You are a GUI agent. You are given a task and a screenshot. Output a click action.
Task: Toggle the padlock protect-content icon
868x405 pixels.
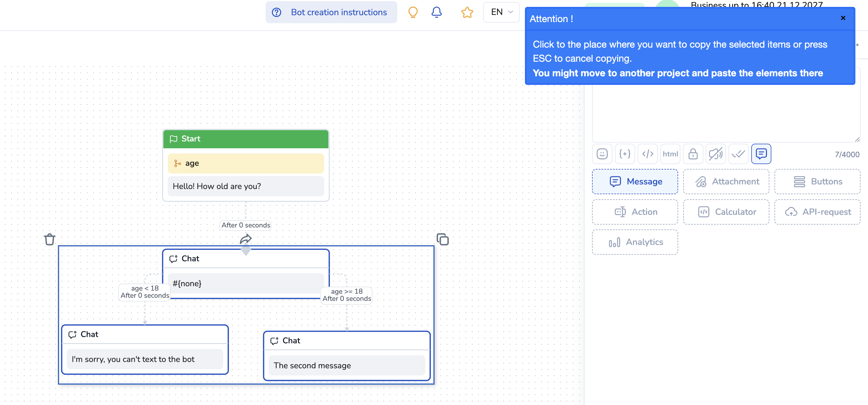tap(693, 154)
